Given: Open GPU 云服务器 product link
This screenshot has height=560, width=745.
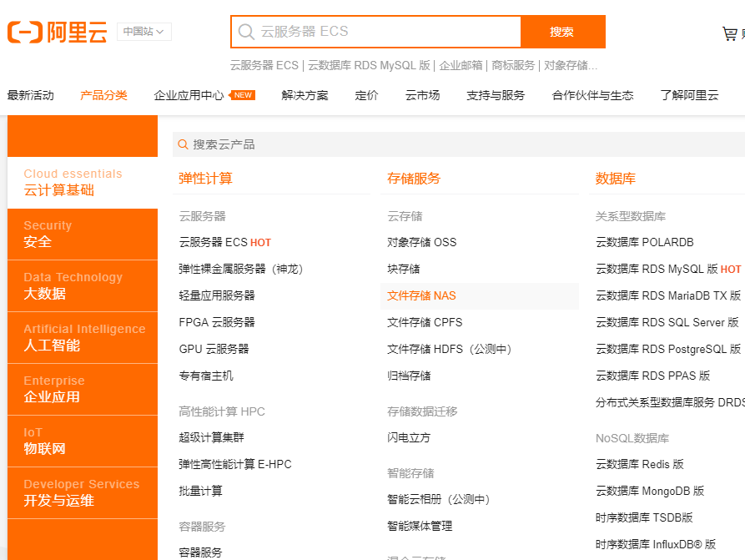Looking at the screenshot, I should 214,349.
